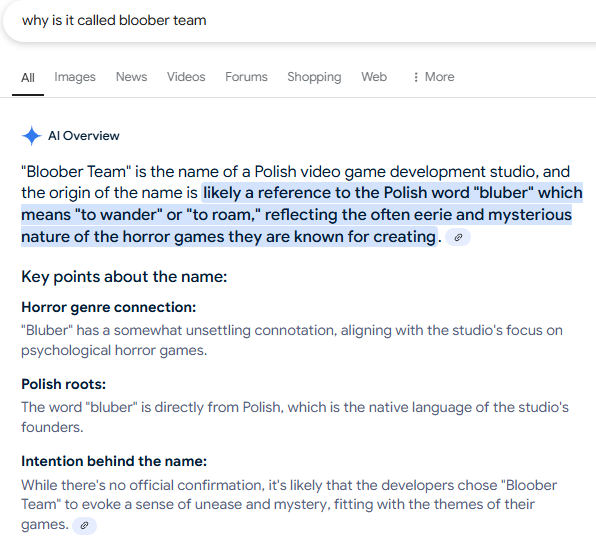Go to the Videos tab
The image size is (596, 558).
click(x=186, y=77)
